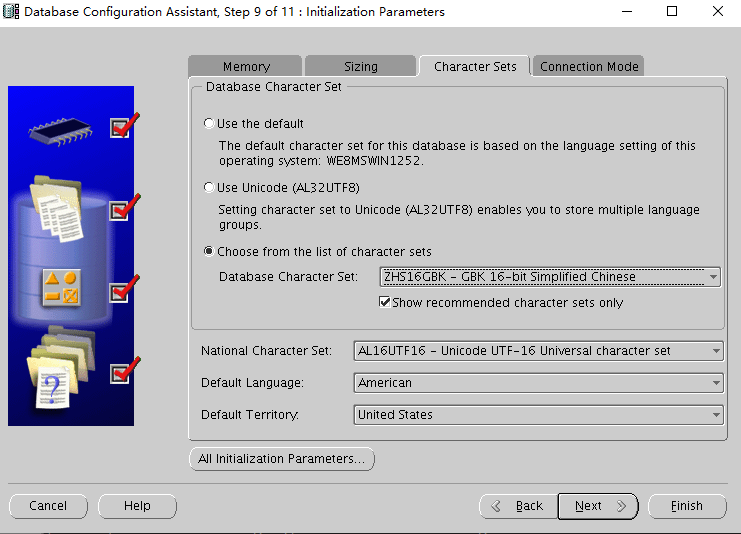Click the orange shapes icon on database cylinder
This screenshot has height=534, width=741.
click(61, 288)
